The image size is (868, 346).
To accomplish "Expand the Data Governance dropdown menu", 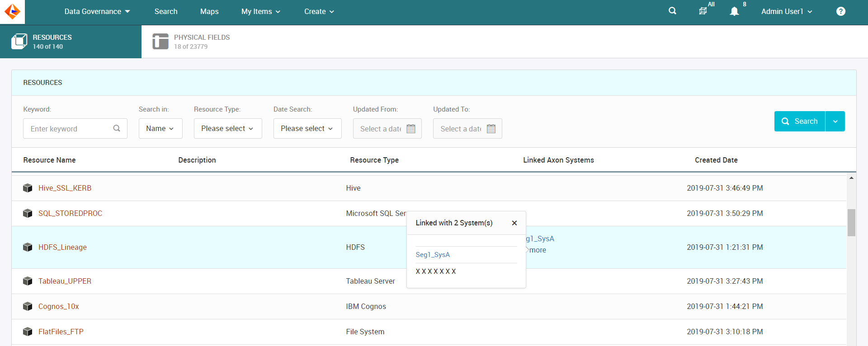I will (x=97, y=11).
